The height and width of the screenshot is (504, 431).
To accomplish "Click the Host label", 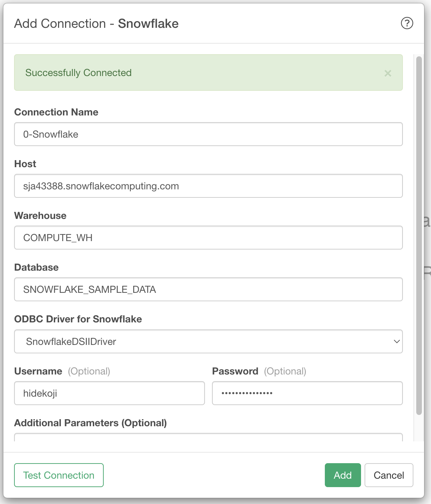I will 25,164.
